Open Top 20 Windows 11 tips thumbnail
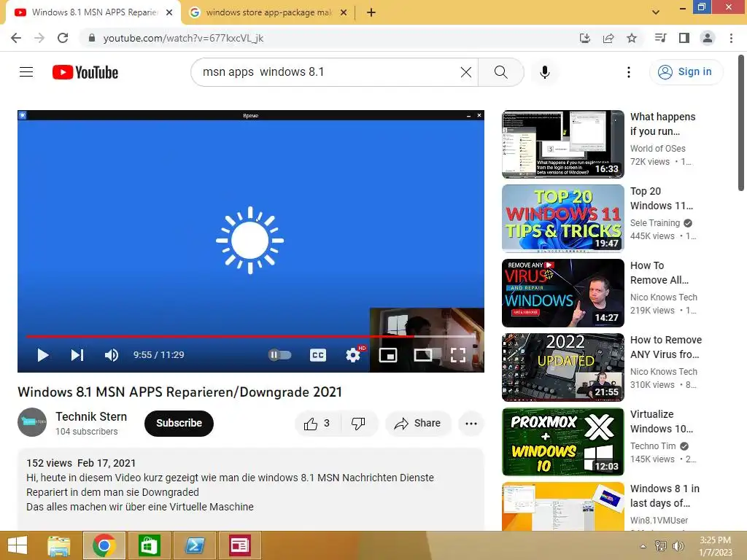This screenshot has height=560, width=747. tap(563, 219)
